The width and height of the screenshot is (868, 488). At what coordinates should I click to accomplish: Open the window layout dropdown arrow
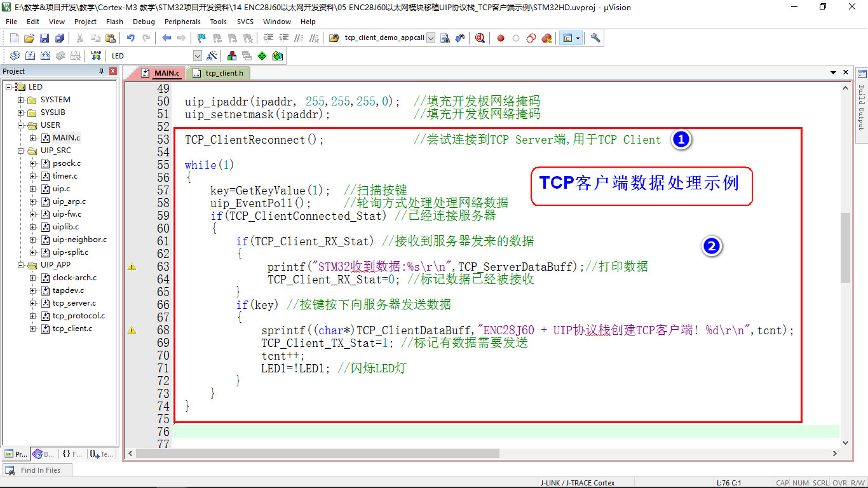[x=578, y=38]
